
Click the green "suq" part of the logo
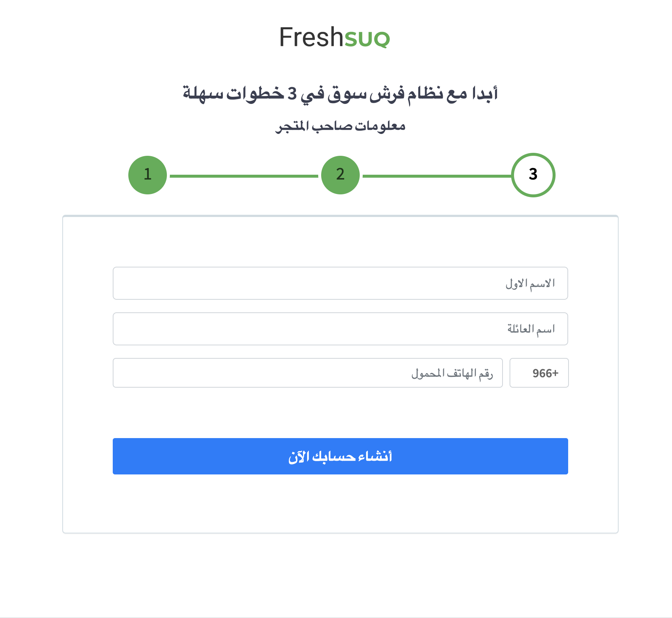pyautogui.click(x=367, y=39)
